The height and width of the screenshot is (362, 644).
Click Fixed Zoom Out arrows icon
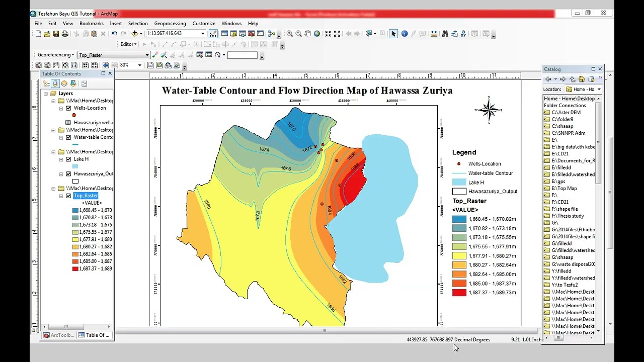337,34
